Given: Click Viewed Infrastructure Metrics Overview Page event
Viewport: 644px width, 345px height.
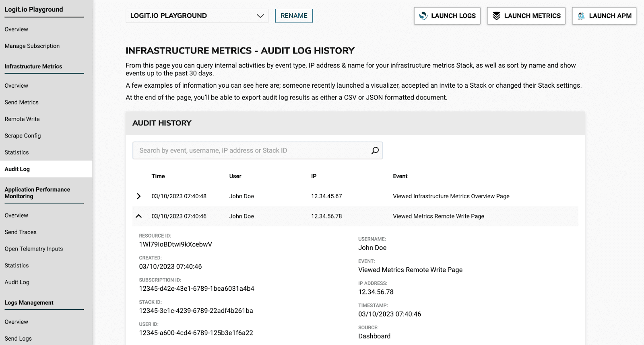Looking at the screenshot, I should pyautogui.click(x=451, y=196).
